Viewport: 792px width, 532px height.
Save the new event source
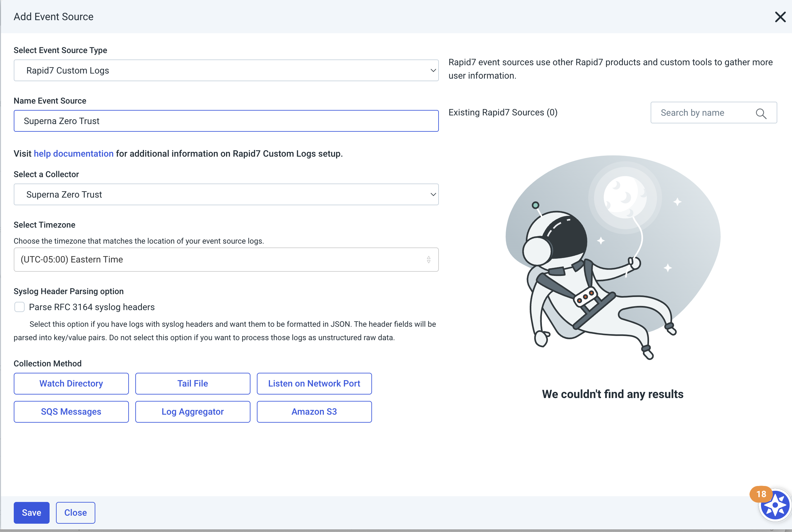click(x=32, y=512)
